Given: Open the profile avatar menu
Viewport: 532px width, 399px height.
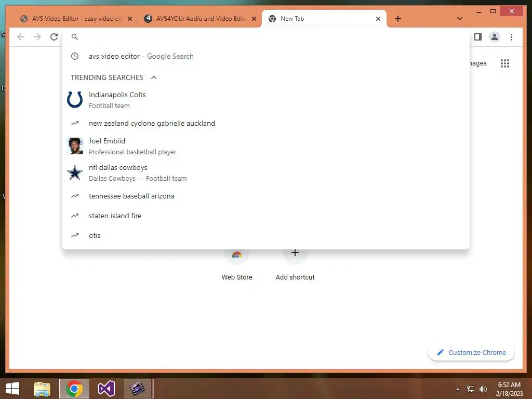Looking at the screenshot, I should [x=495, y=37].
